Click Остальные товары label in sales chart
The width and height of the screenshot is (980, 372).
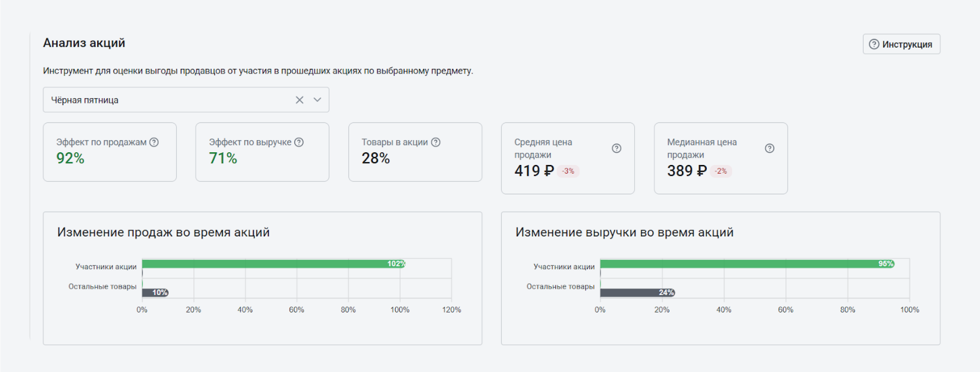click(102, 286)
